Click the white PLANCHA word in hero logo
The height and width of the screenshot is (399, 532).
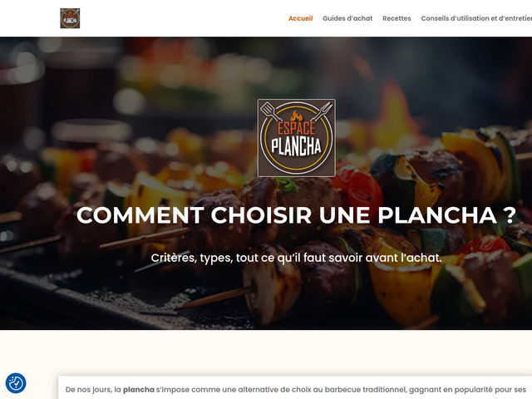click(x=296, y=146)
